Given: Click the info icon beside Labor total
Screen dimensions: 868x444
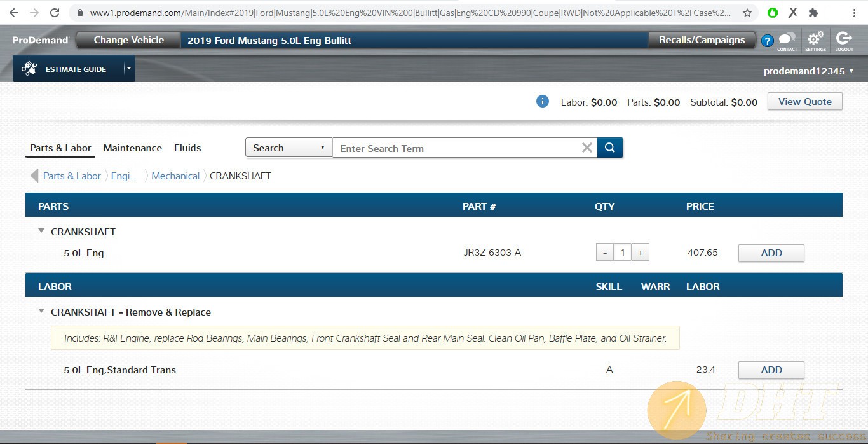Looking at the screenshot, I should coord(542,101).
